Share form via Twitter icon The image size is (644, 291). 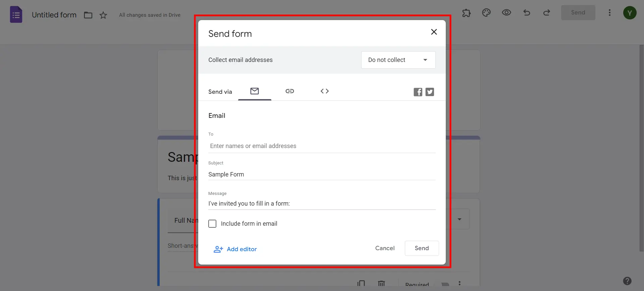[430, 92]
